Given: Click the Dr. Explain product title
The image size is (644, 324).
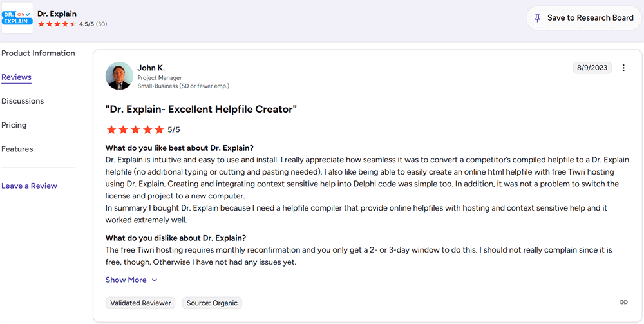Looking at the screenshot, I should [x=57, y=14].
